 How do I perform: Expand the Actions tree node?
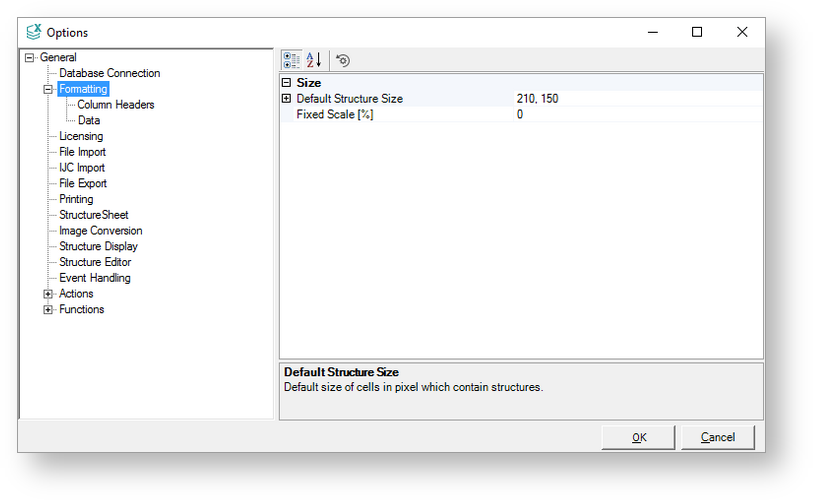[x=48, y=294]
